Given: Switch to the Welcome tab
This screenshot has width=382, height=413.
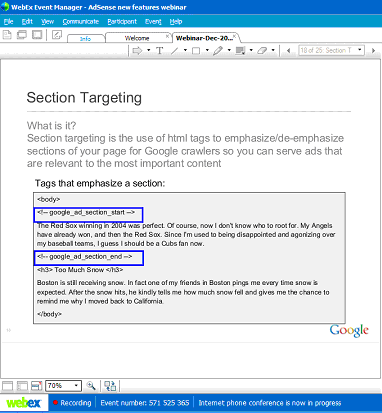Looking at the screenshot, I should pyautogui.click(x=137, y=38).
